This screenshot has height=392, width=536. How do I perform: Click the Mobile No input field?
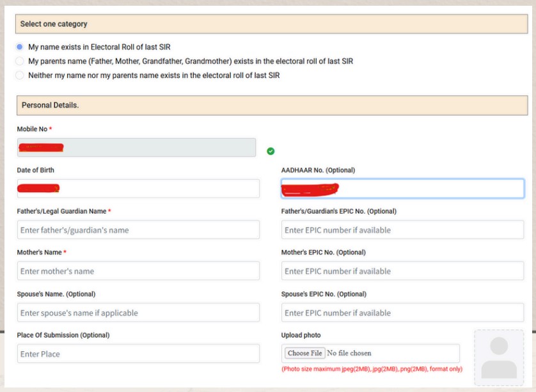pos(136,148)
